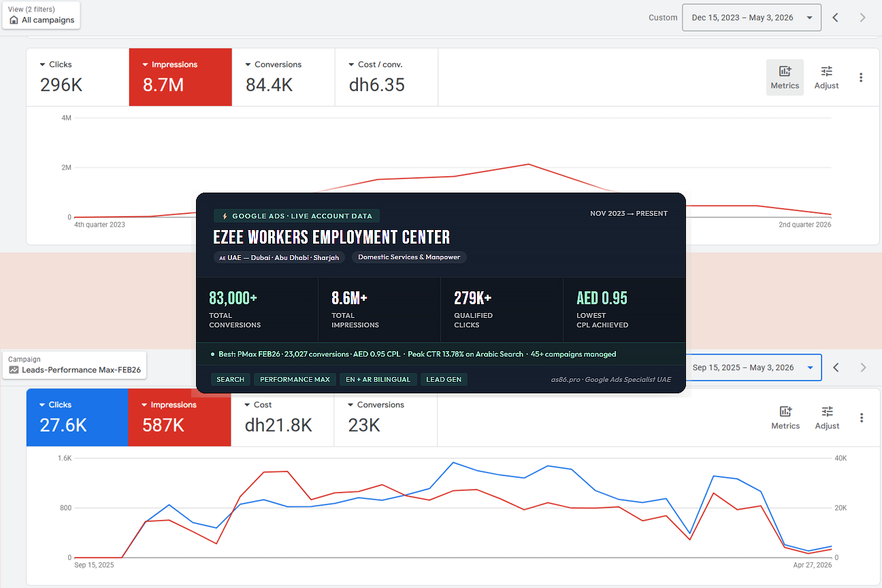Screen dimensions: 882x588
Task: Click the 8.6M+ total impressions figure
Action: pos(350,298)
